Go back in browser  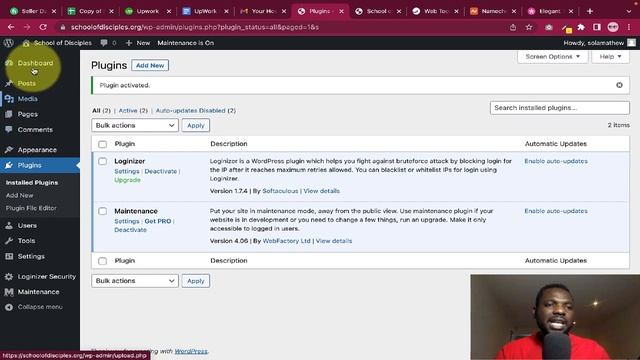pos(11,27)
